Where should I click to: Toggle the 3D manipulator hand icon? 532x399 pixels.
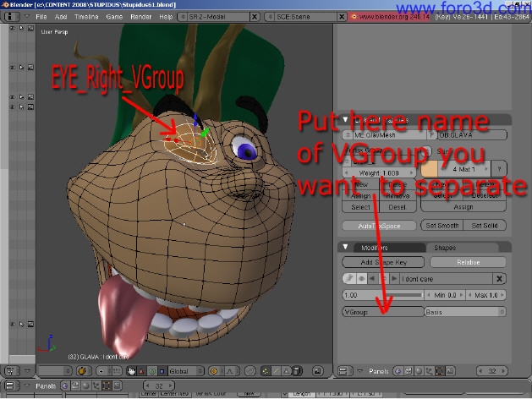(131, 371)
